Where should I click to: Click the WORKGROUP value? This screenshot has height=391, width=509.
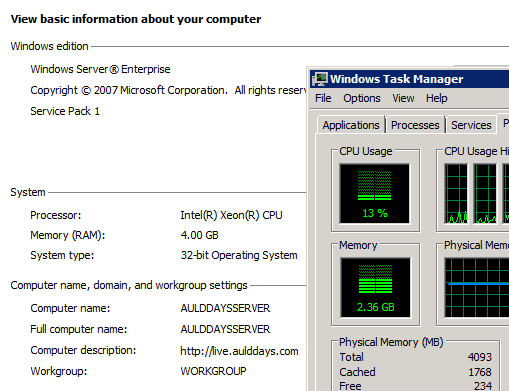213,371
